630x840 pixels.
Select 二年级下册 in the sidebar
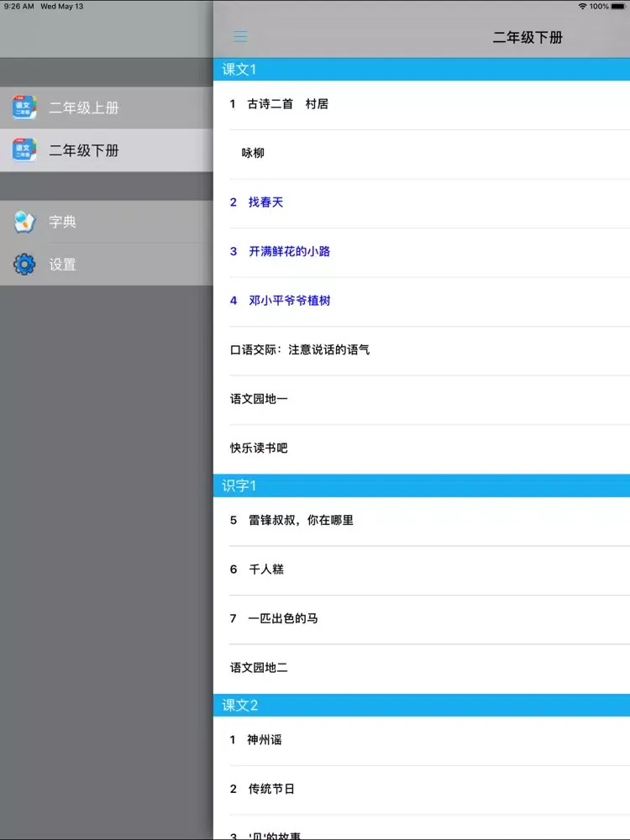107,150
